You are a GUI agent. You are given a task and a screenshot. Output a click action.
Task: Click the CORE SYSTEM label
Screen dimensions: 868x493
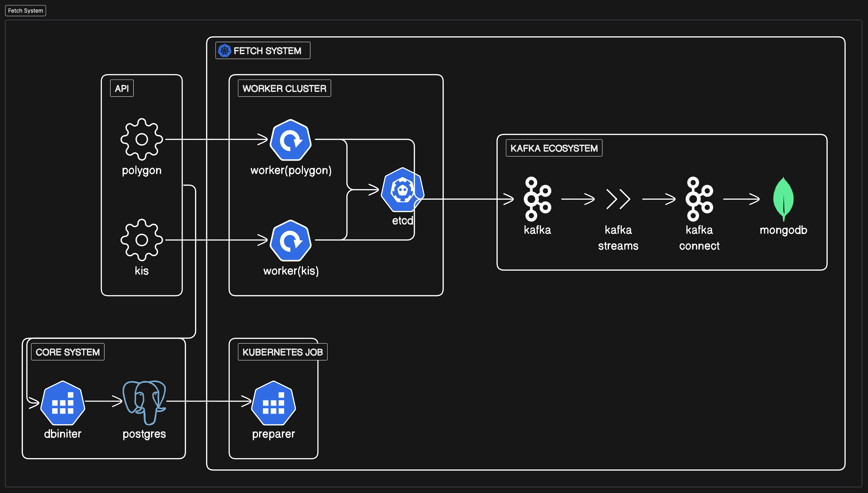click(68, 352)
